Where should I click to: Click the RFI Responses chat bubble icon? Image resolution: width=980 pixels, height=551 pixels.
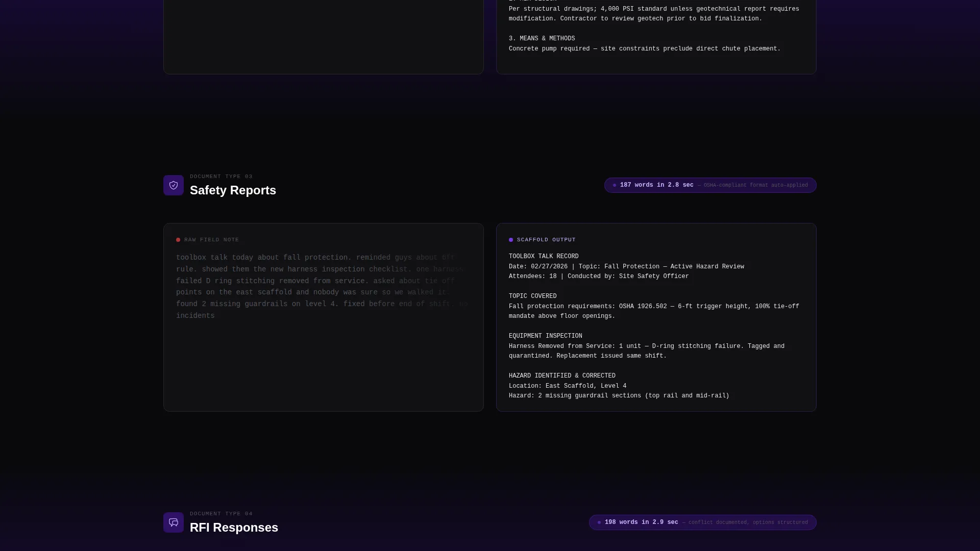(x=174, y=522)
